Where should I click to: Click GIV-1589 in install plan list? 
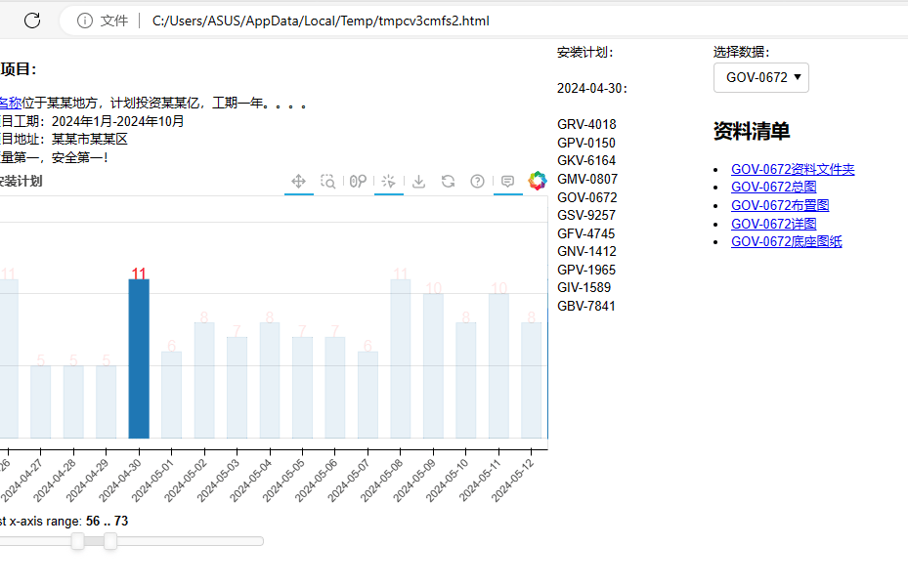(x=584, y=287)
